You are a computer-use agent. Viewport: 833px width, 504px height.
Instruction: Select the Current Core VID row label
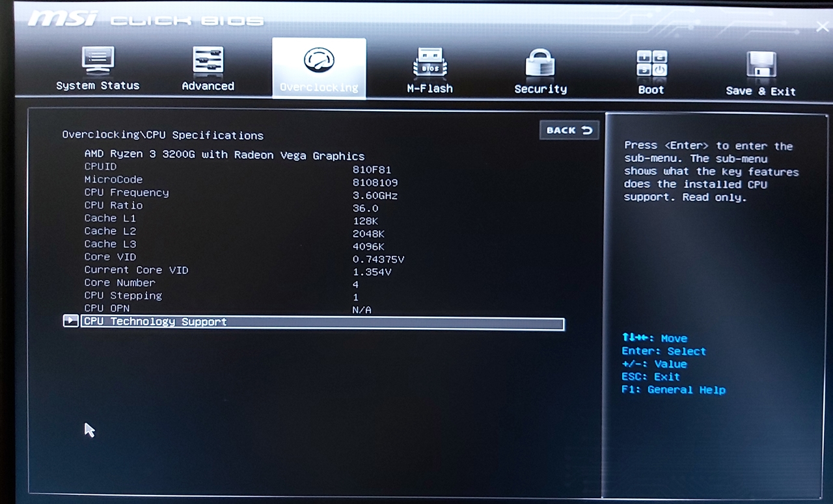point(136,270)
